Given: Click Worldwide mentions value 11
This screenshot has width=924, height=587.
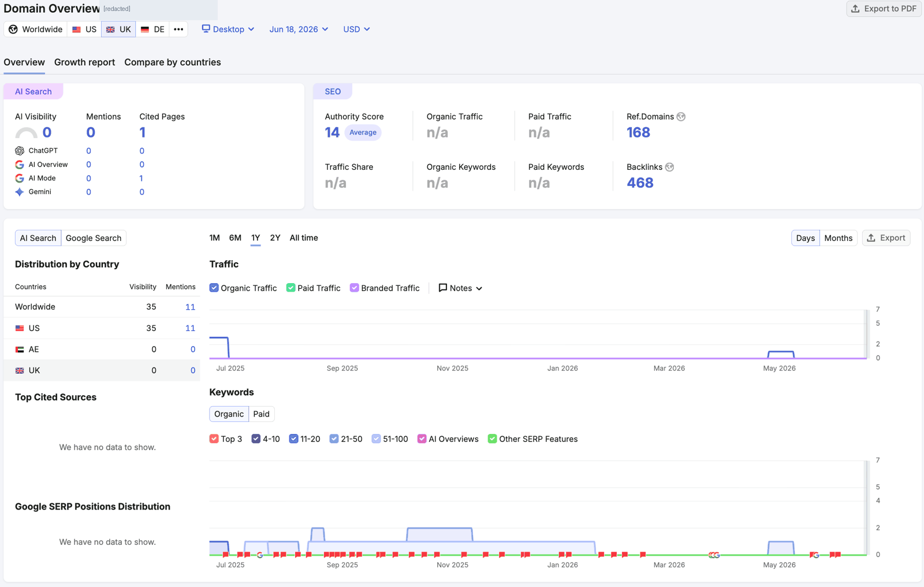Looking at the screenshot, I should [190, 307].
